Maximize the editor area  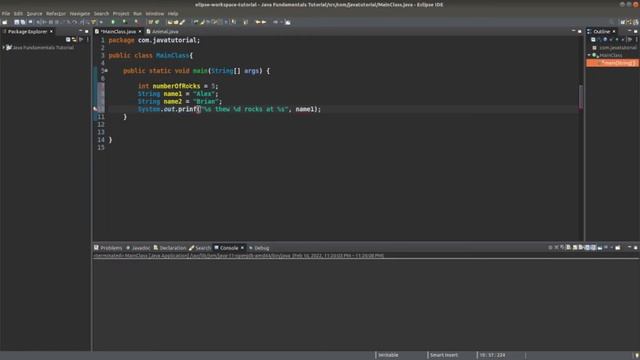pyautogui.click(x=580, y=31)
